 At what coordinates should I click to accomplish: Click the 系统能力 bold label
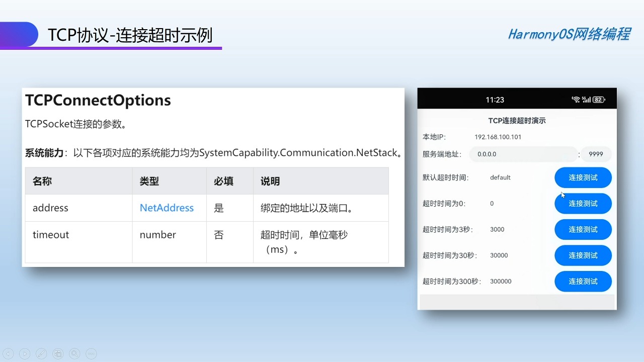point(44,152)
